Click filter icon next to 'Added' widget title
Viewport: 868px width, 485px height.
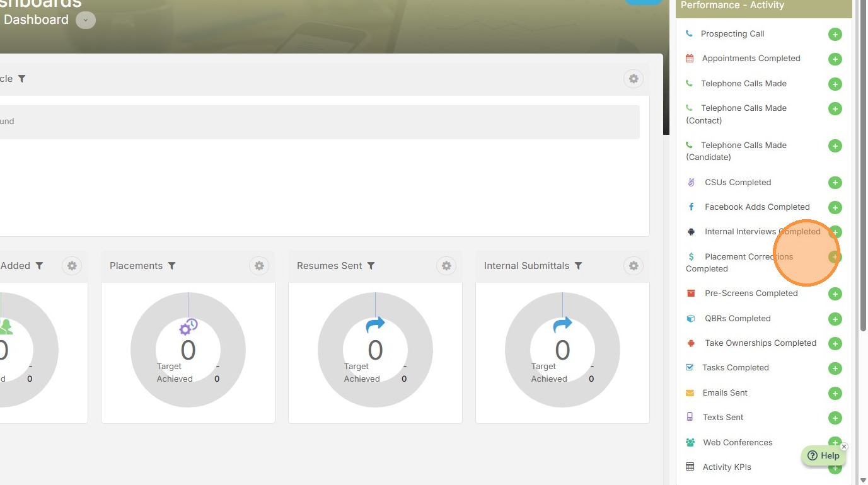[x=39, y=266]
